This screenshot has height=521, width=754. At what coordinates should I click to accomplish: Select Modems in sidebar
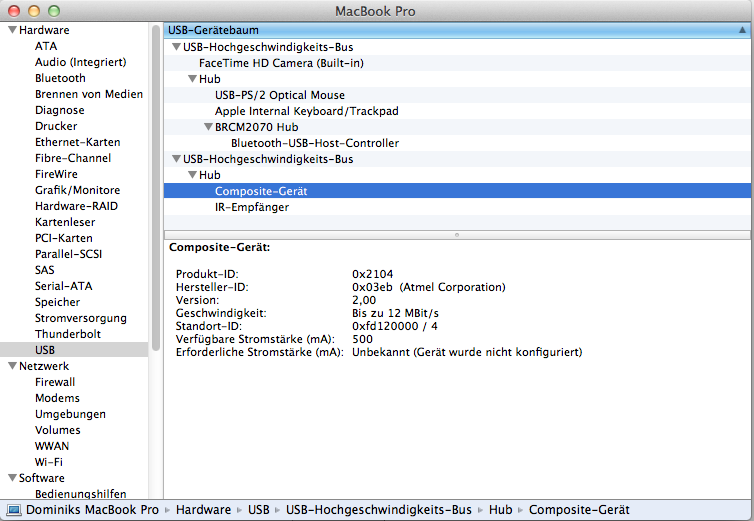point(57,398)
